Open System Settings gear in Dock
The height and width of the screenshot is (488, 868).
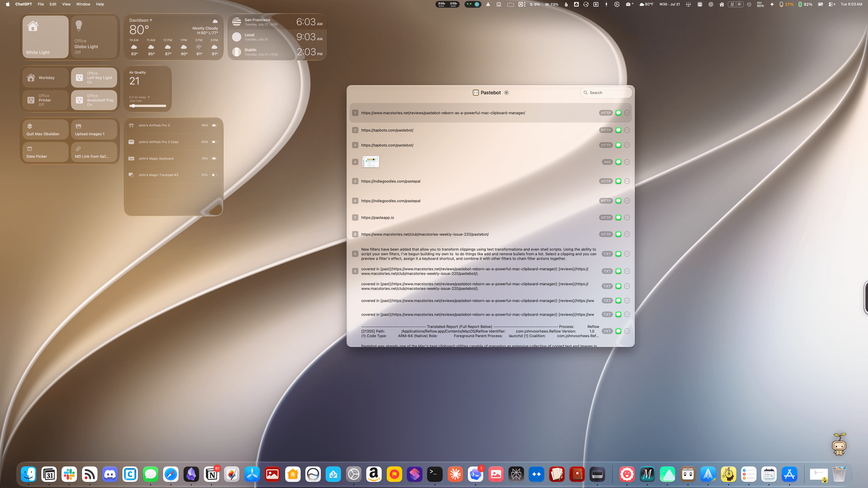pos(354,474)
